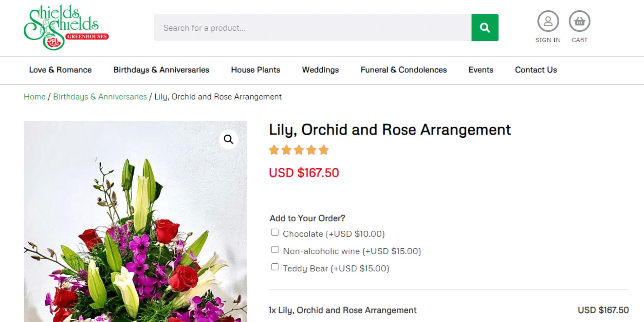
Task: Check the Teddy Bear add-on option
Action: coord(275,267)
